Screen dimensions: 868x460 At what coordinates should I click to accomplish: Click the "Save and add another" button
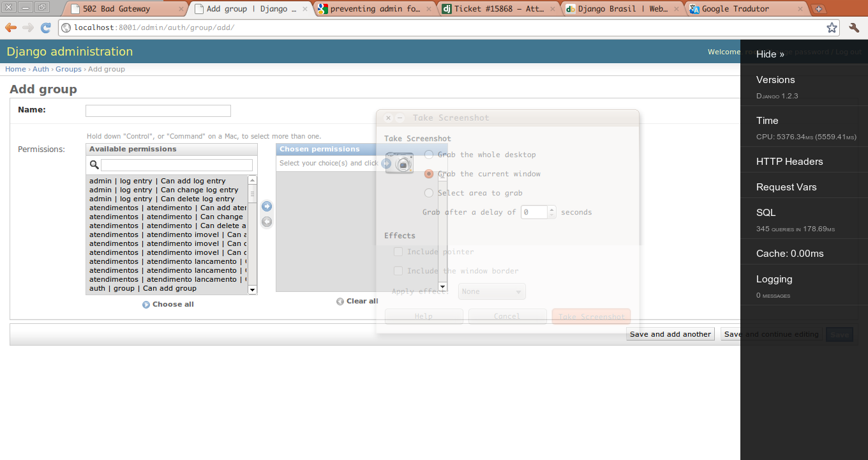[x=670, y=334]
